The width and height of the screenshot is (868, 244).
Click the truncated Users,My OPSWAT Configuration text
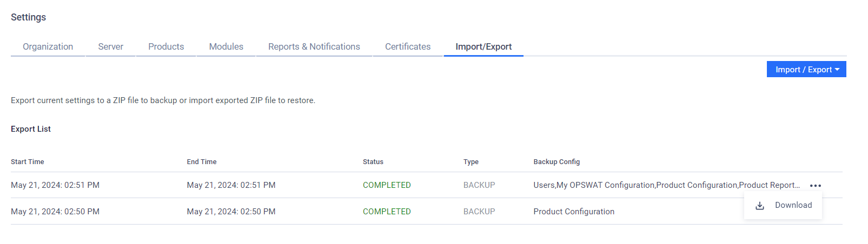[x=666, y=185]
